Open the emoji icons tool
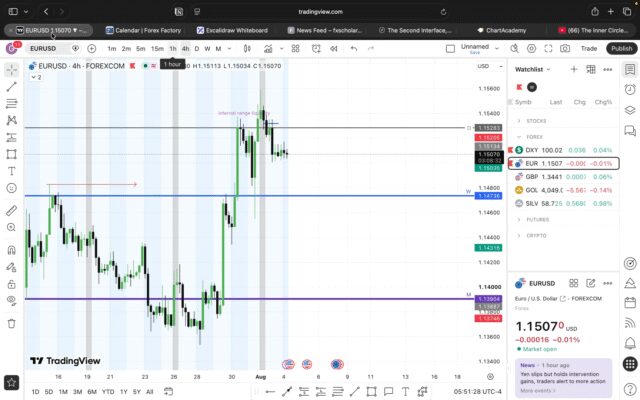This screenshot has width=640, height=400. [11, 188]
